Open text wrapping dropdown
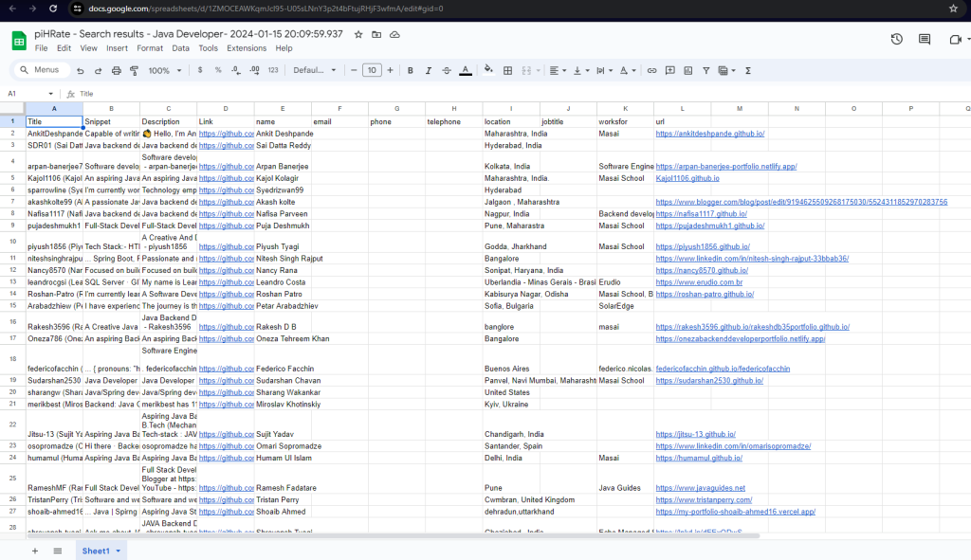The width and height of the screenshot is (971, 560). point(604,70)
